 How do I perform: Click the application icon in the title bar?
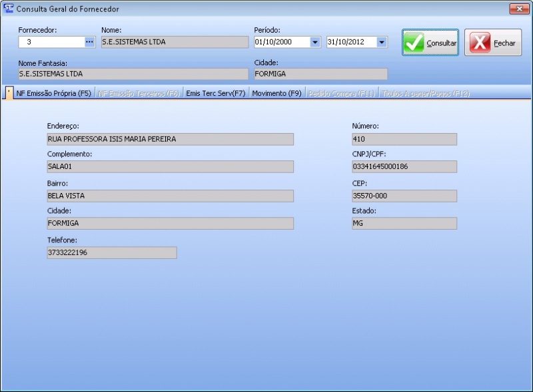[9, 9]
